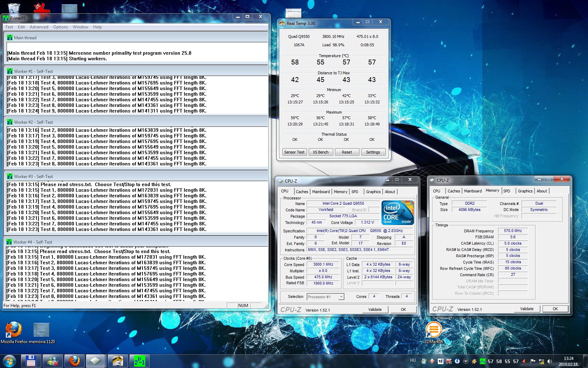The height and width of the screenshot is (368, 588).
Task: Switch to About tab in right CPU-Z
Action: click(542, 191)
